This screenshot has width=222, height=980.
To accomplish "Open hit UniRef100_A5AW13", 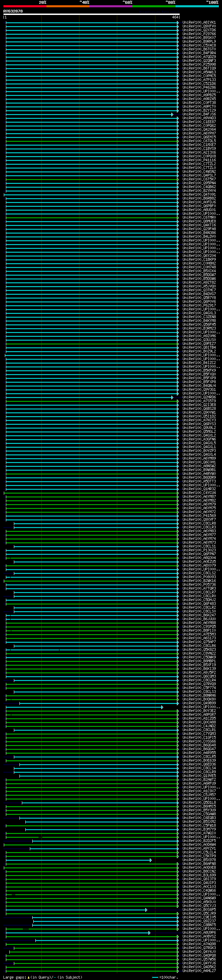I will 199,72.
